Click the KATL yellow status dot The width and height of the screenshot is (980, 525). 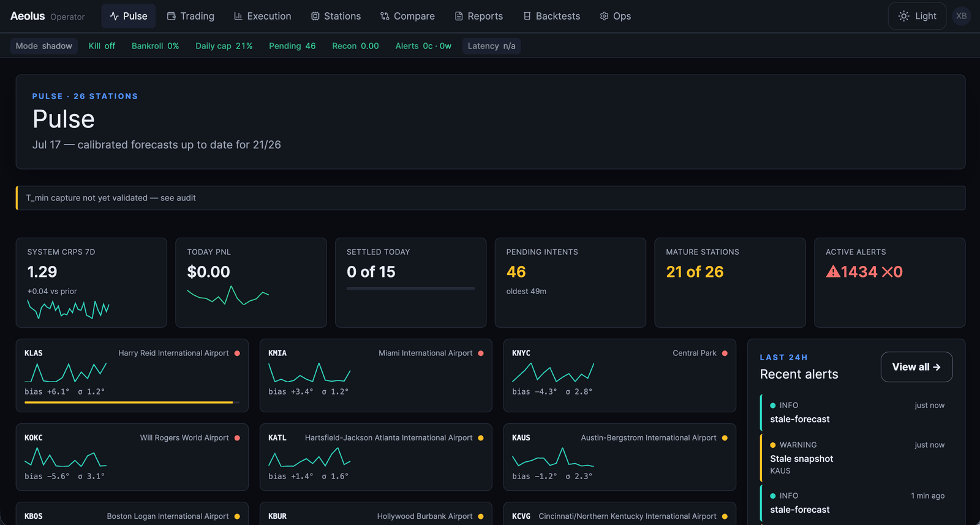(481, 438)
